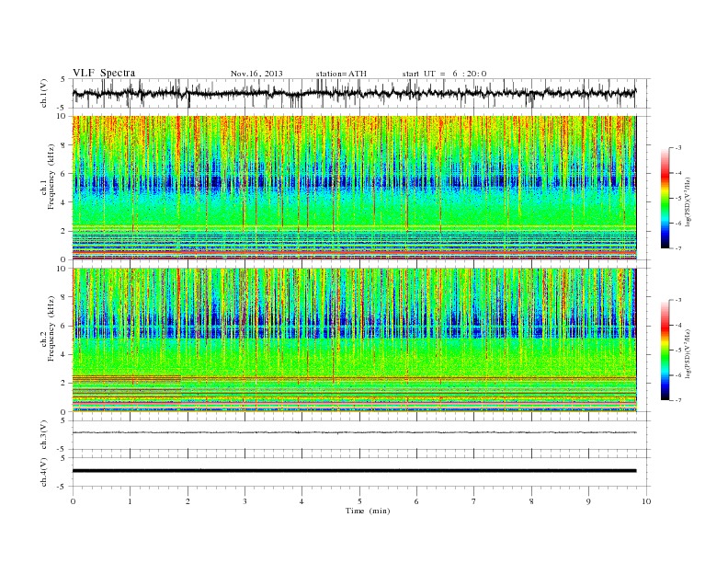
Task: Click the "-3" top value on ch.1 colorbar
Action: pyautogui.click(x=678, y=148)
